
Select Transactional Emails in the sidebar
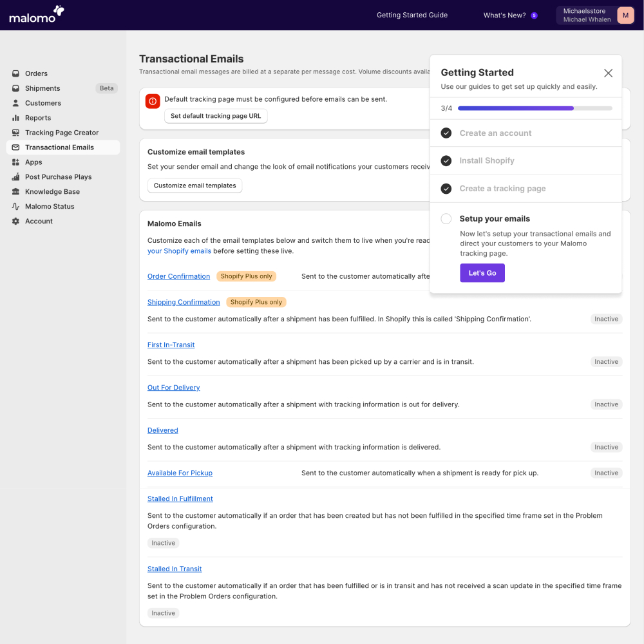tap(63, 147)
